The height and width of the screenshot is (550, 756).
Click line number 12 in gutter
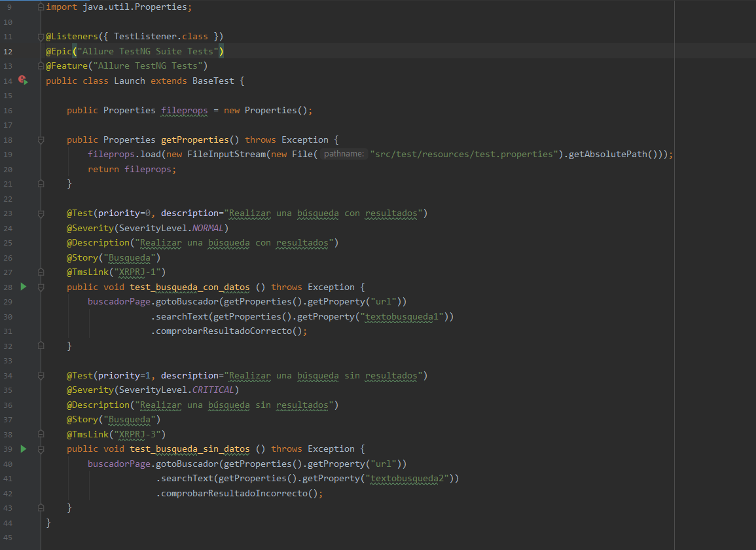coord(8,52)
